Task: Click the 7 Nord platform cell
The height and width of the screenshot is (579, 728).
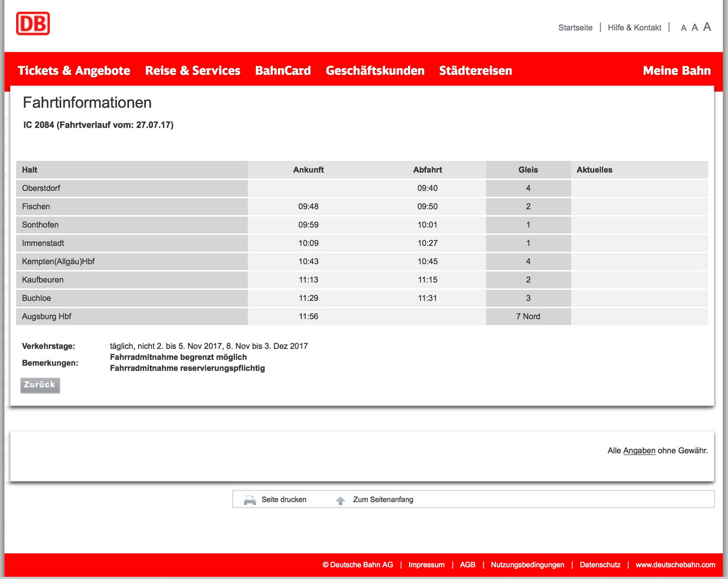Action: pyautogui.click(x=528, y=316)
